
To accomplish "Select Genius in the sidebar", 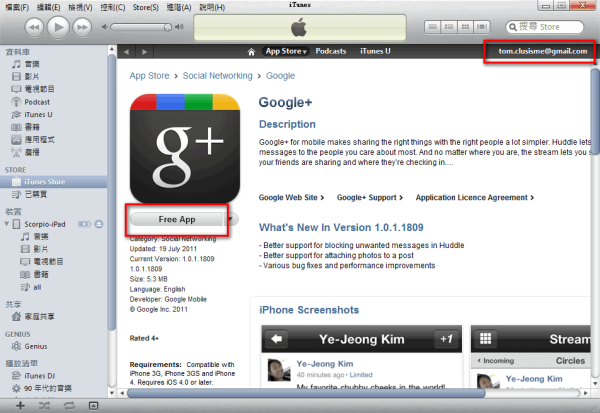I will pyautogui.click(x=30, y=346).
